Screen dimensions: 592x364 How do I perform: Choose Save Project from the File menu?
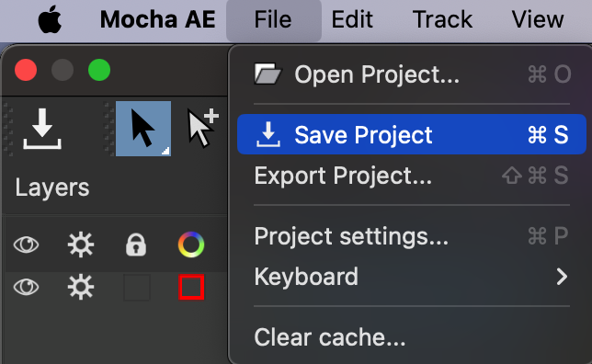[x=412, y=134]
